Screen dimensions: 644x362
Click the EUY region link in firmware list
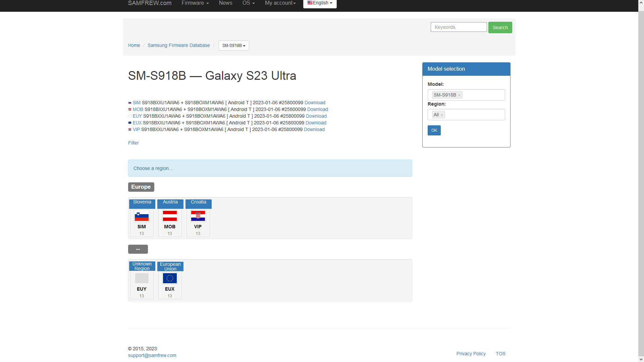coord(137,116)
